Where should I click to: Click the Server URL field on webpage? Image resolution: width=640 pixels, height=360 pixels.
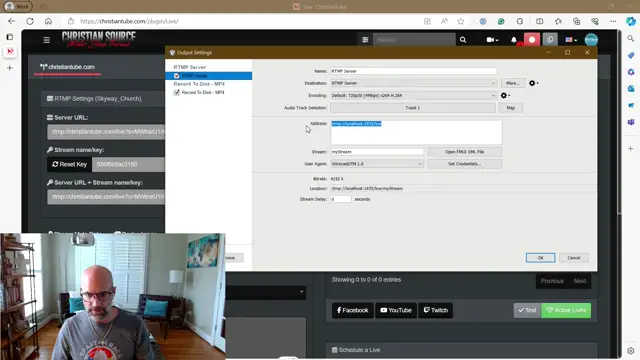coord(106,132)
